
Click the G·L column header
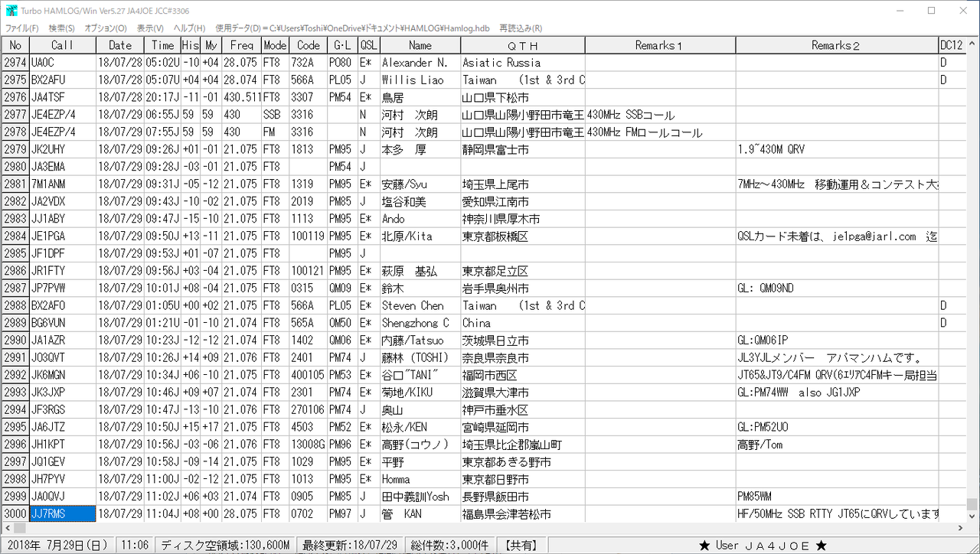[342, 45]
